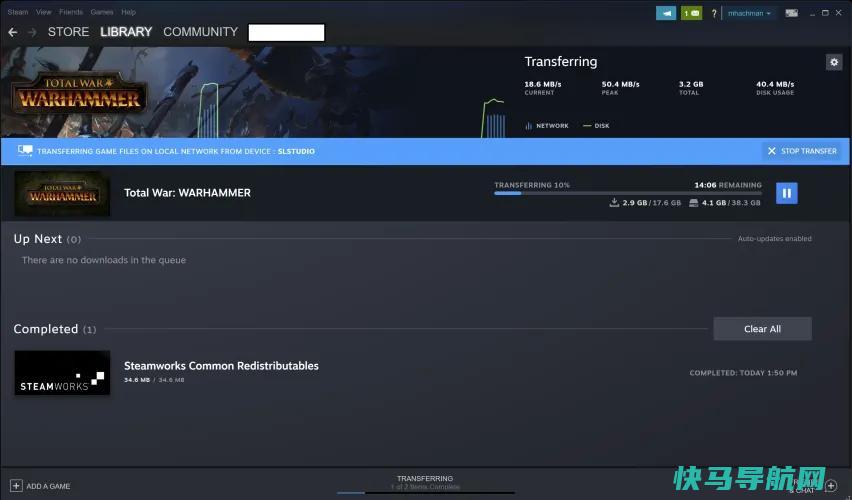This screenshot has height=500, width=852.
Task: Click the Total War: WARHAMMER title
Action: click(x=187, y=193)
